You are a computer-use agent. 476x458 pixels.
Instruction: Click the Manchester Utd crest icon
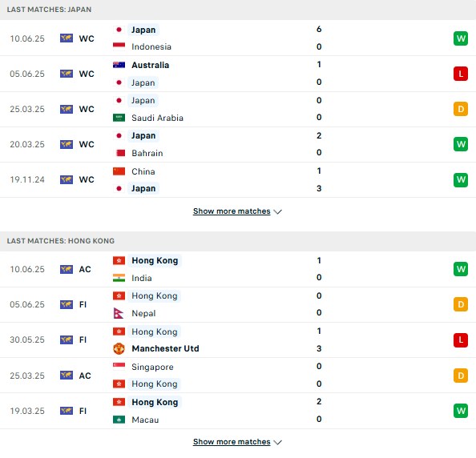pos(119,348)
